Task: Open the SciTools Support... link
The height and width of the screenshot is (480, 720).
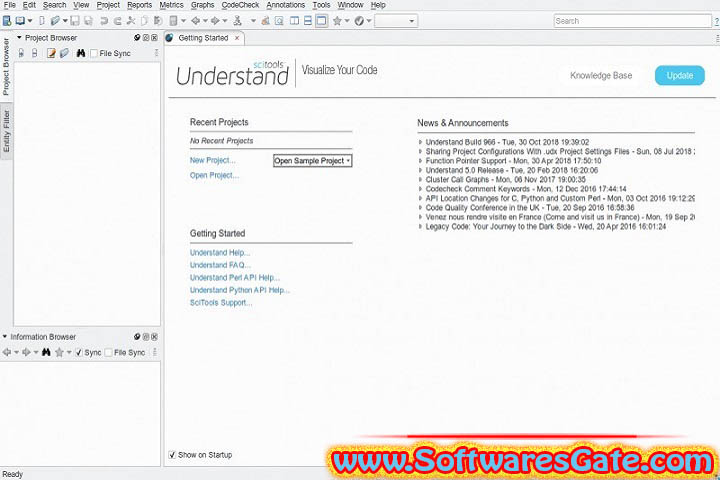Action: click(221, 303)
